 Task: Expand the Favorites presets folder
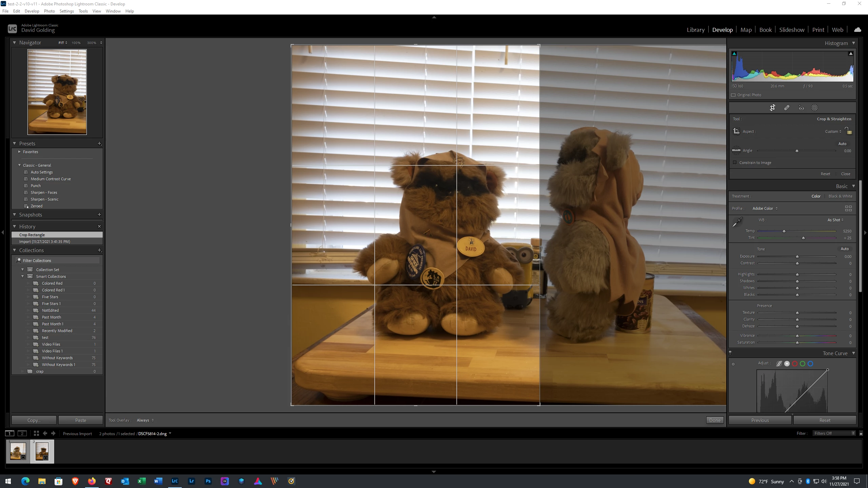[x=19, y=152]
